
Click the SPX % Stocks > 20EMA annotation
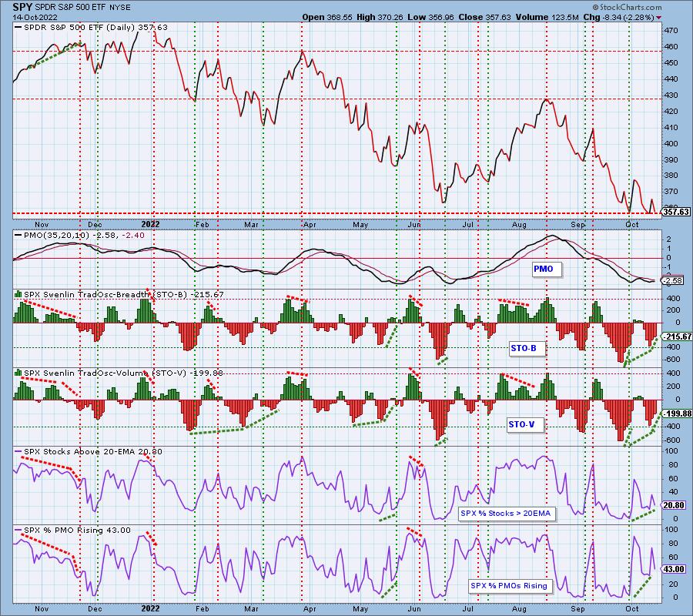[x=506, y=514]
